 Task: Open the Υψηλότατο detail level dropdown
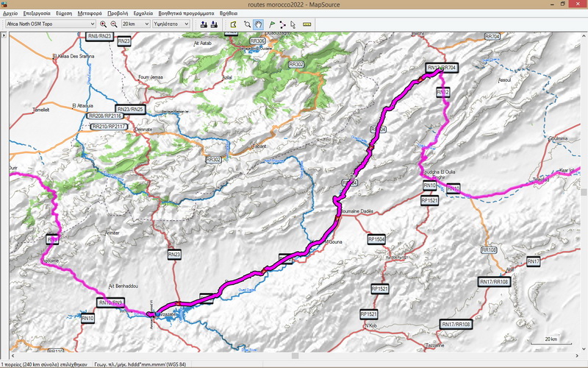coord(171,24)
